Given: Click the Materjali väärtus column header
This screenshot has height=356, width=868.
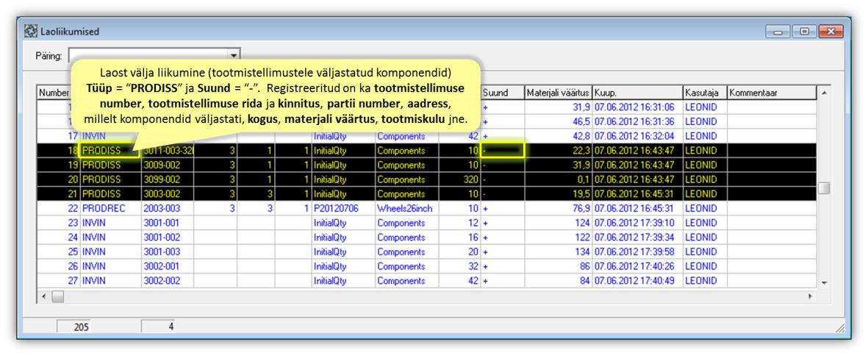Looking at the screenshot, I should (558, 93).
